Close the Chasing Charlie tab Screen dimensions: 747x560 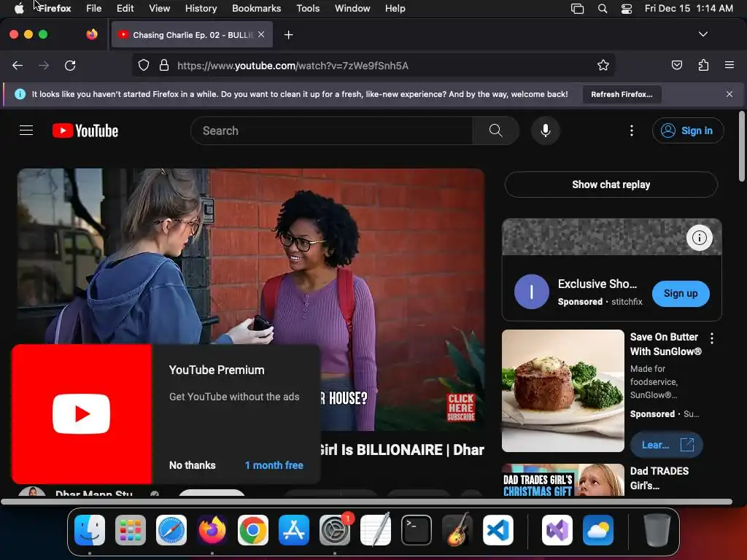pyautogui.click(x=261, y=34)
